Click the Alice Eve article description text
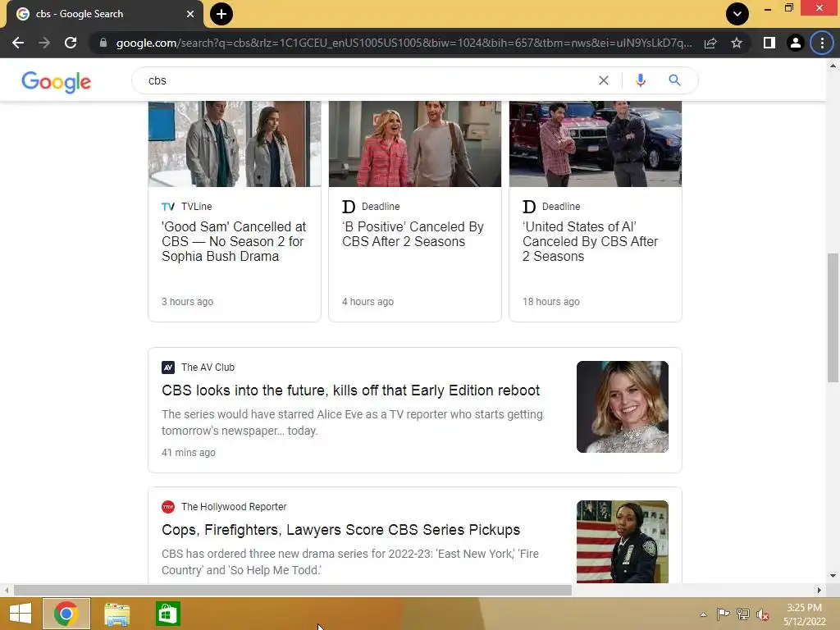The height and width of the screenshot is (630, 840). (352, 422)
